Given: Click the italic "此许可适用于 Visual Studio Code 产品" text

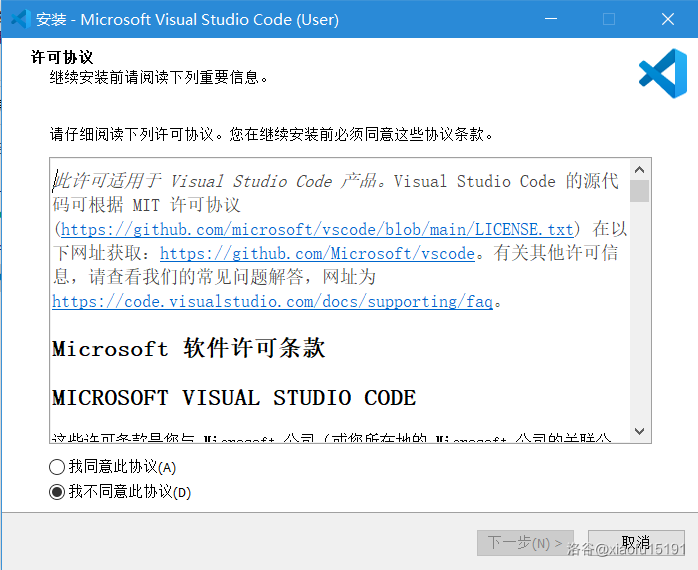Looking at the screenshot, I should coord(215,181).
